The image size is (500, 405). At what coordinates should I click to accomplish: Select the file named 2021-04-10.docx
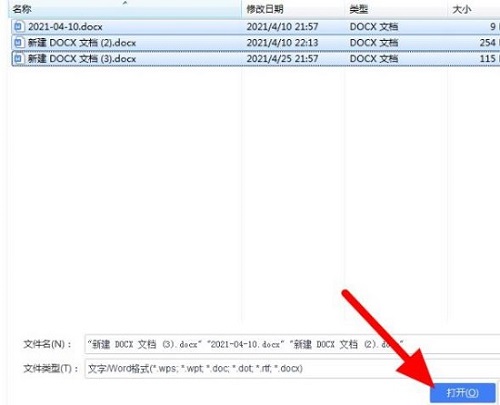pyautogui.click(x=255, y=27)
